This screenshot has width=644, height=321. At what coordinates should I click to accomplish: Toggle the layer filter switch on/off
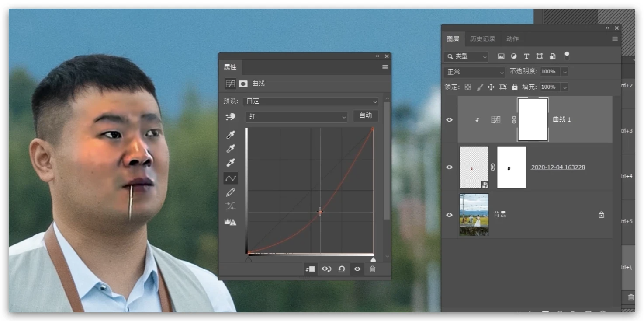[567, 56]
